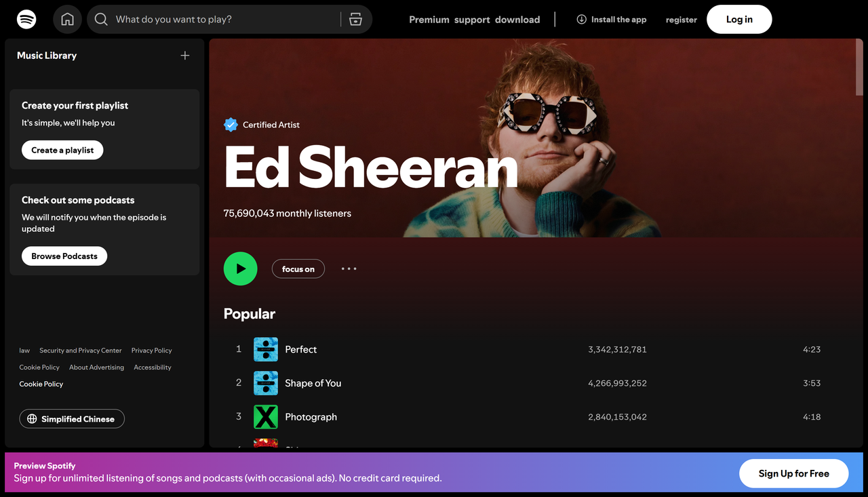Click the globe icon on the language button
The width and height of the screenshot is (868, 497).
[x=32, y=418]
